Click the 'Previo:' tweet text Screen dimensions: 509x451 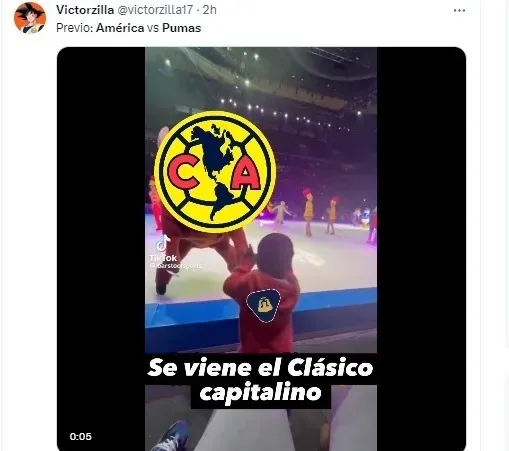coord(75,28)
